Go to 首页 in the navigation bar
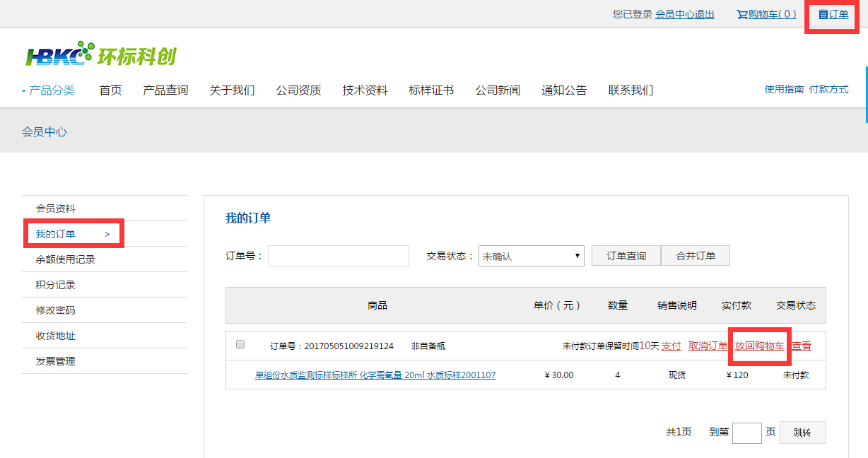 [110, 90]
